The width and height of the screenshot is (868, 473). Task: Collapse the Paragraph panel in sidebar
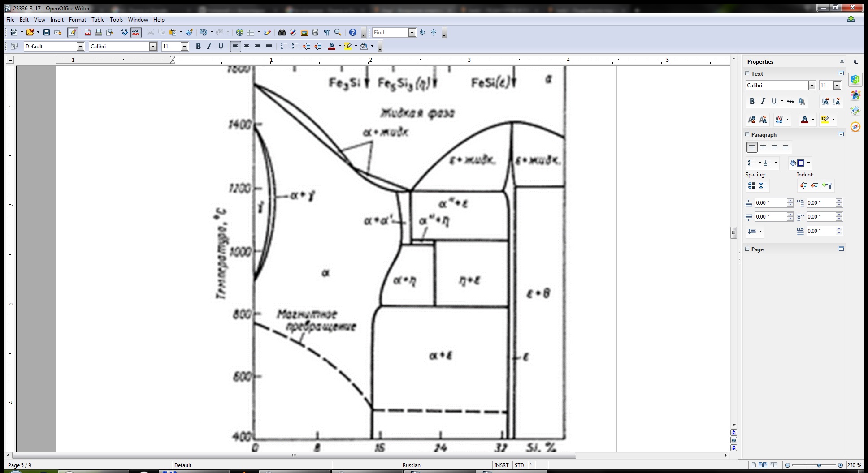tap(747, 134)
